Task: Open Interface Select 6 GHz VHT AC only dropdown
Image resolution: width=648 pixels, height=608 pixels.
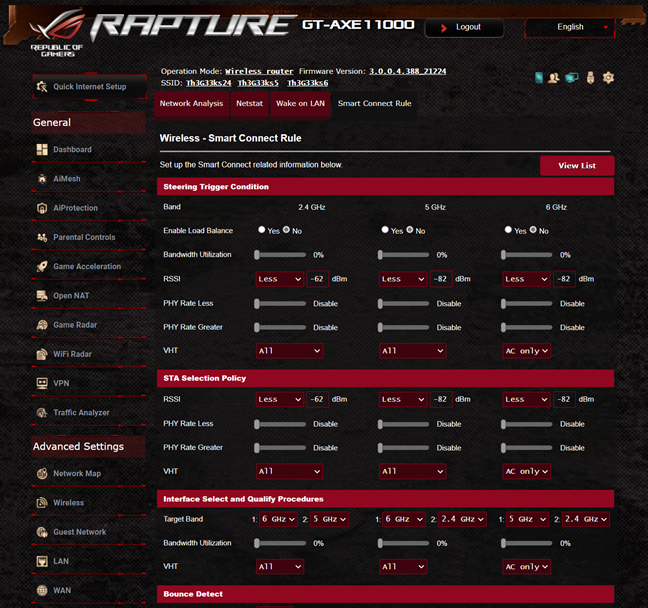Action: 526,567
